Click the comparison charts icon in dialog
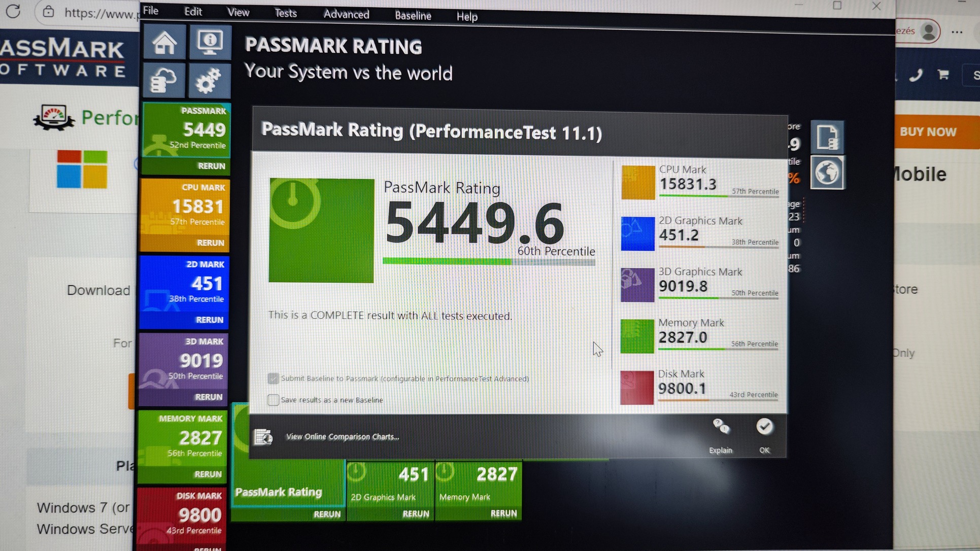The width and height of the screenshot is (980, 551). click(263, 437)
